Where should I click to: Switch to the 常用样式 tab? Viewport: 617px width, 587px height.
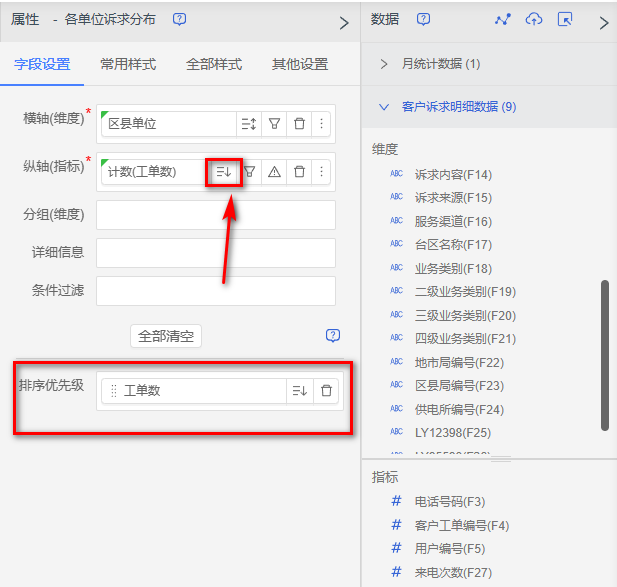click(x=128, y=64)
